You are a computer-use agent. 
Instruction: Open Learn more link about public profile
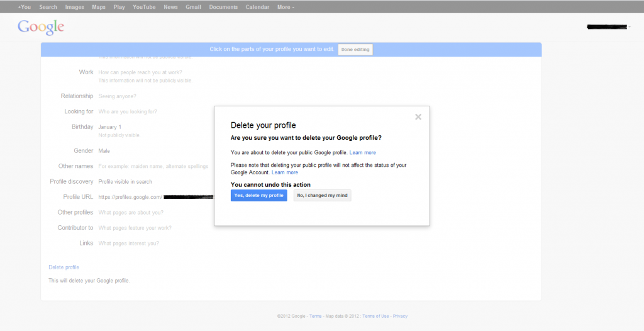pyautogui.click(x=363, y=152)
